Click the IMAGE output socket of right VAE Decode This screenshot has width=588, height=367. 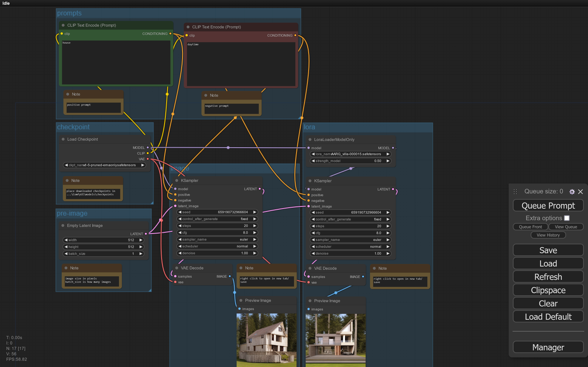[363, 277]
